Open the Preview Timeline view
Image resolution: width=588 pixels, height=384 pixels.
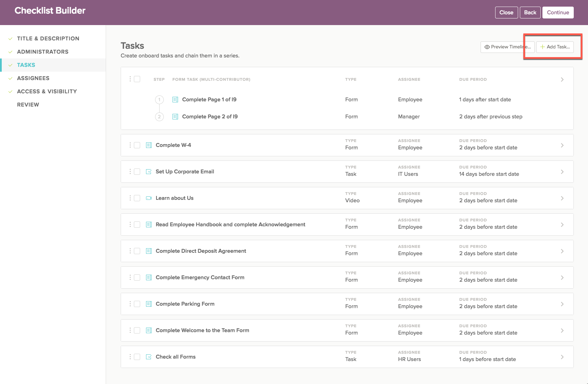pyautogui.click(x=508, y=47)
